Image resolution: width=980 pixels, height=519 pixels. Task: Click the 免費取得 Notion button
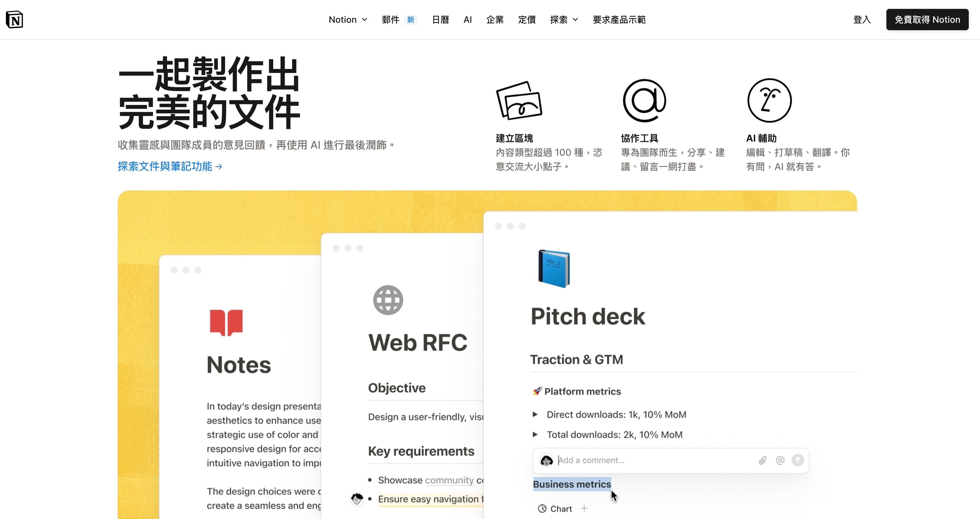click(927, 20)
